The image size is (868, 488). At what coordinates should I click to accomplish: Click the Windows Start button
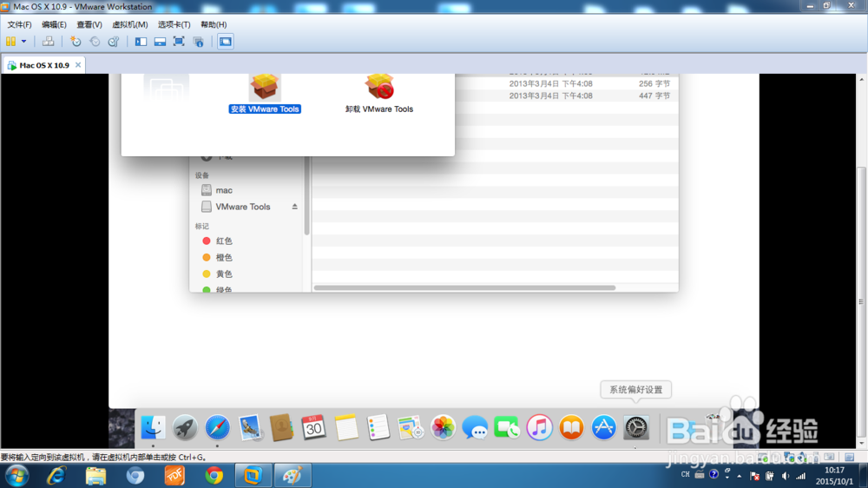pyautogui.click(x=16, y=476)
